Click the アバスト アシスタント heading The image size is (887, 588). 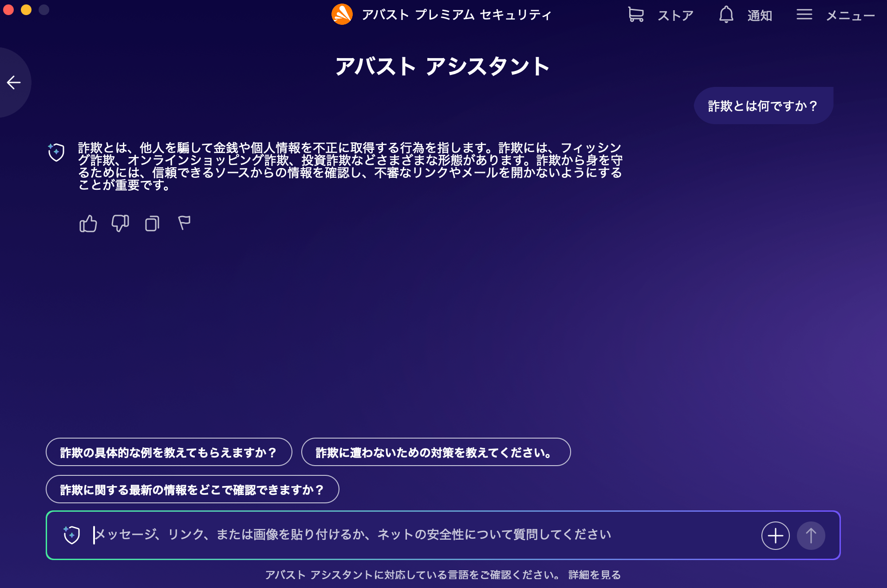click(x=442, y=67)
